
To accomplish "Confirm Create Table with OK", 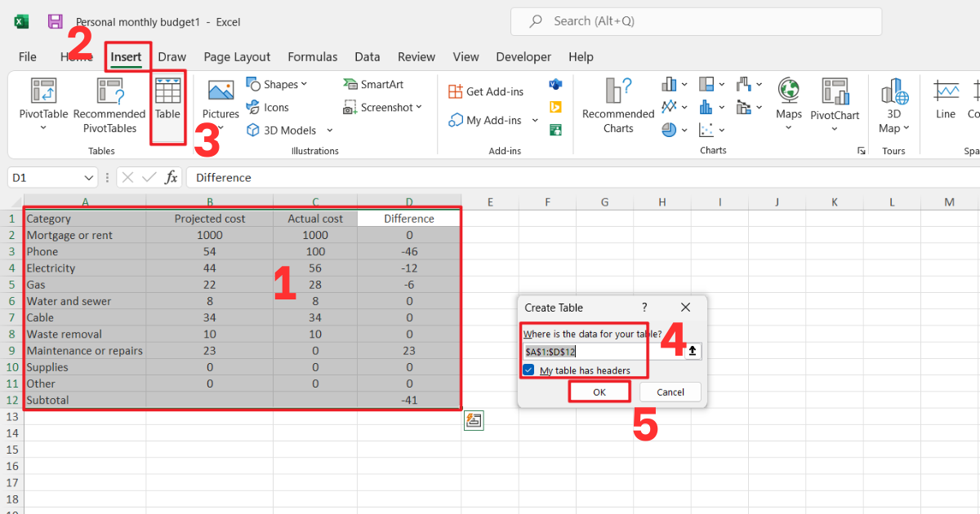I will coord(599,392).
